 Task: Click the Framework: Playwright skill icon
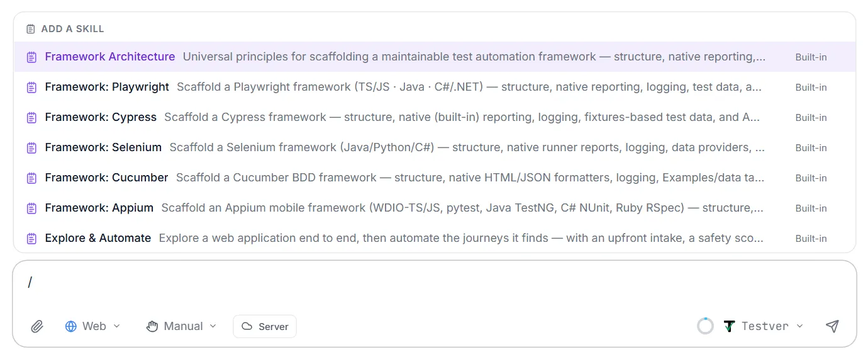[31, 88]
